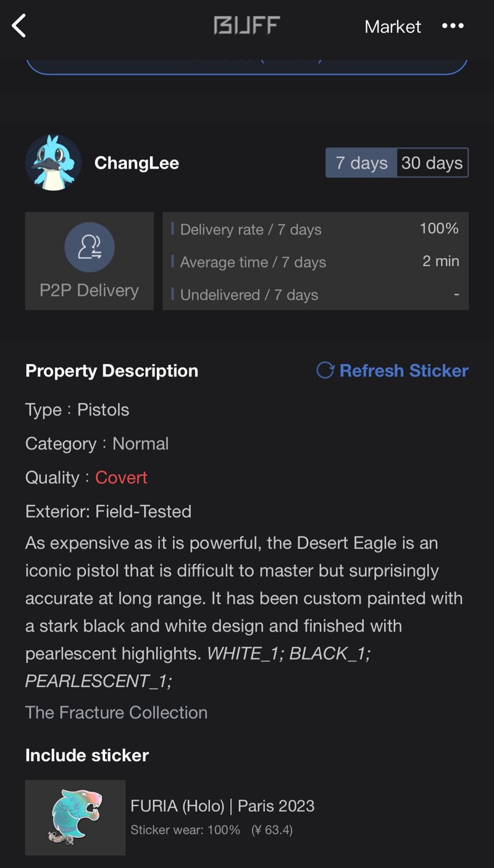Go back using the top-left arrow

(19, 26)
